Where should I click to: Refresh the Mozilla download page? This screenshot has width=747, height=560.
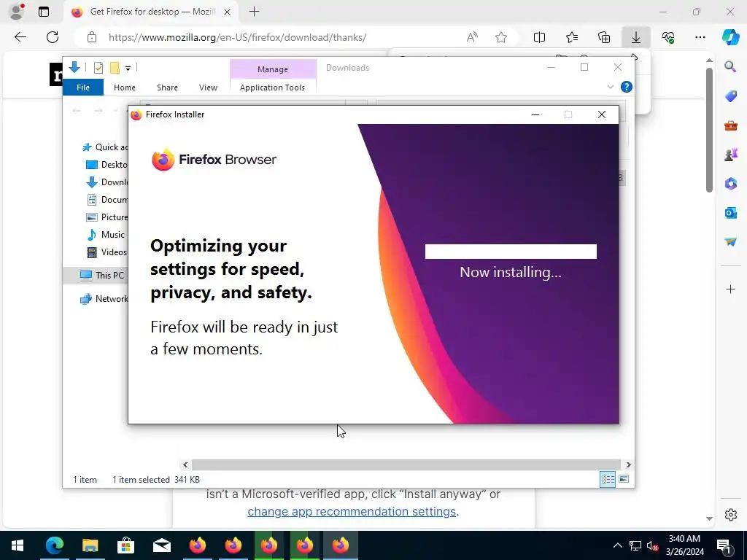pyautogui.click(x=53, y=37)
